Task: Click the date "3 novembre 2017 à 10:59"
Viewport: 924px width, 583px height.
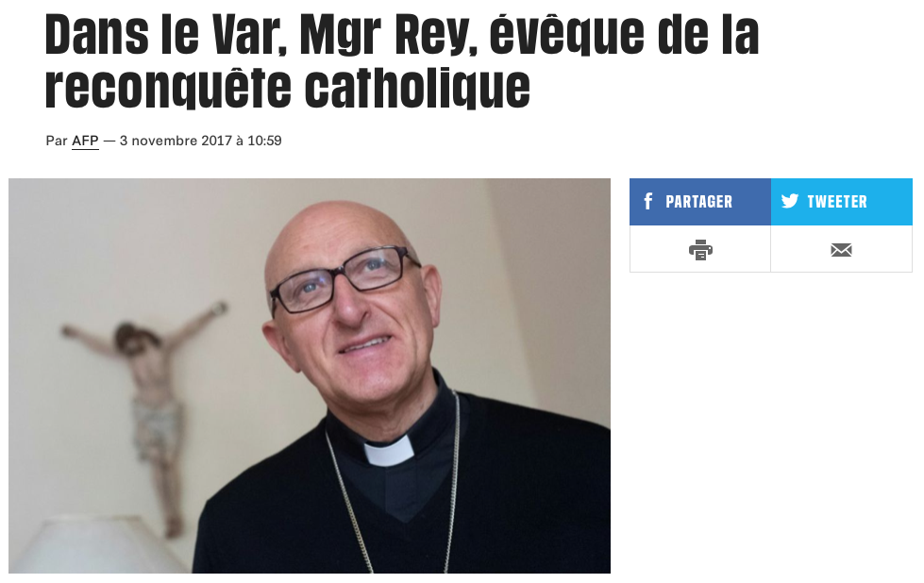Action: (200, 141)
